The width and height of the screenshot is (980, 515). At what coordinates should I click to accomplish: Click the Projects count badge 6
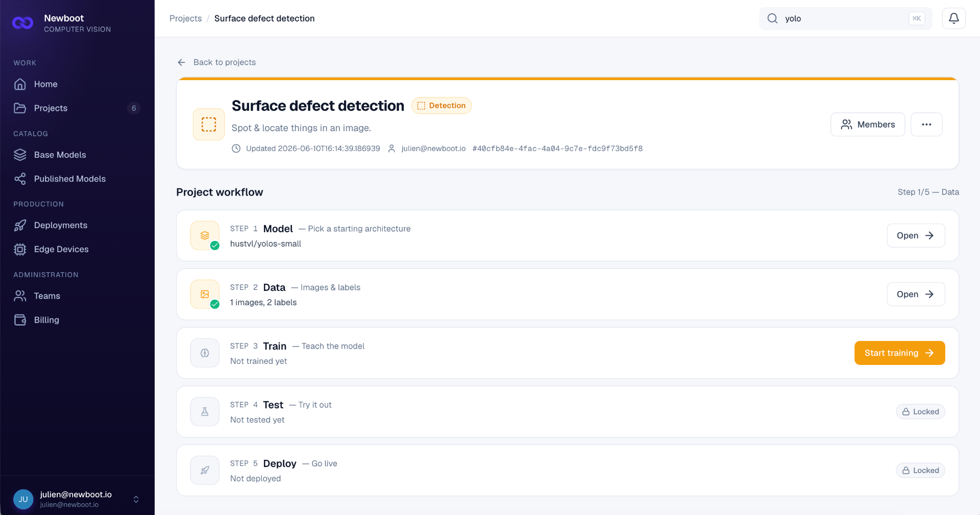click(x=134, y=108)
